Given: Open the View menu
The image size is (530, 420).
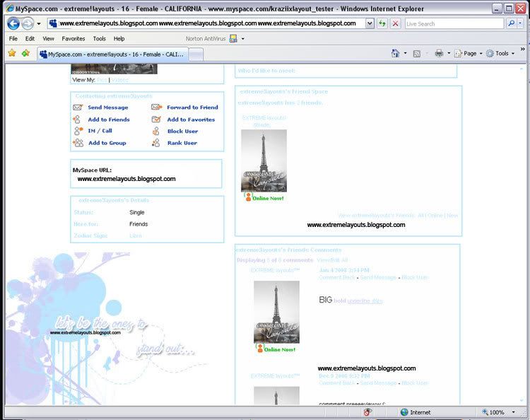Looking at the screenshot, I should click(x=48, y=39).
